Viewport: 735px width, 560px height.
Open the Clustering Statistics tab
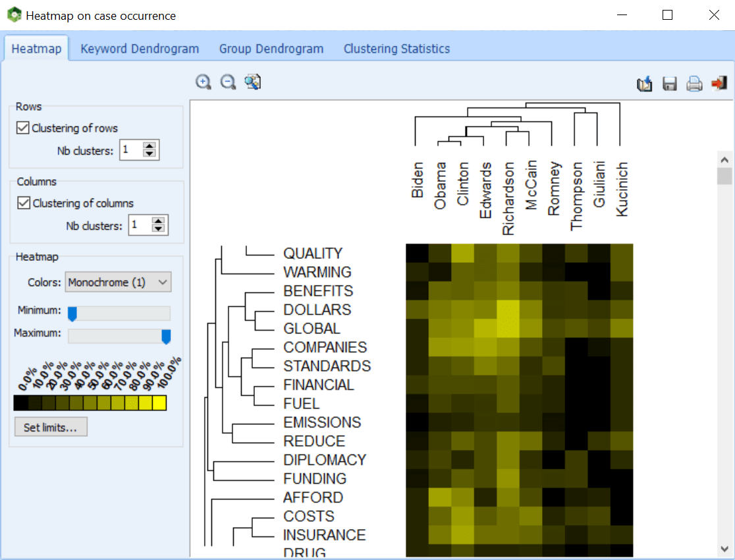(396, 49)
